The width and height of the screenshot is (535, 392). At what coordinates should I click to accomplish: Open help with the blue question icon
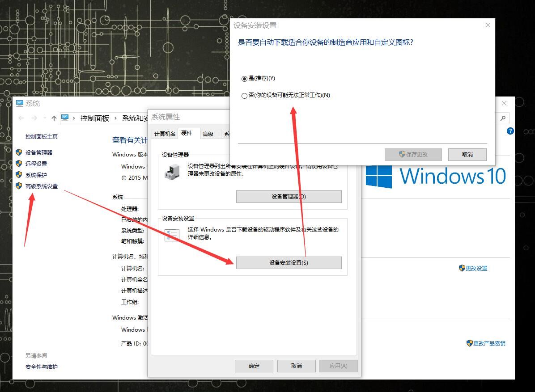coord(510,131)
